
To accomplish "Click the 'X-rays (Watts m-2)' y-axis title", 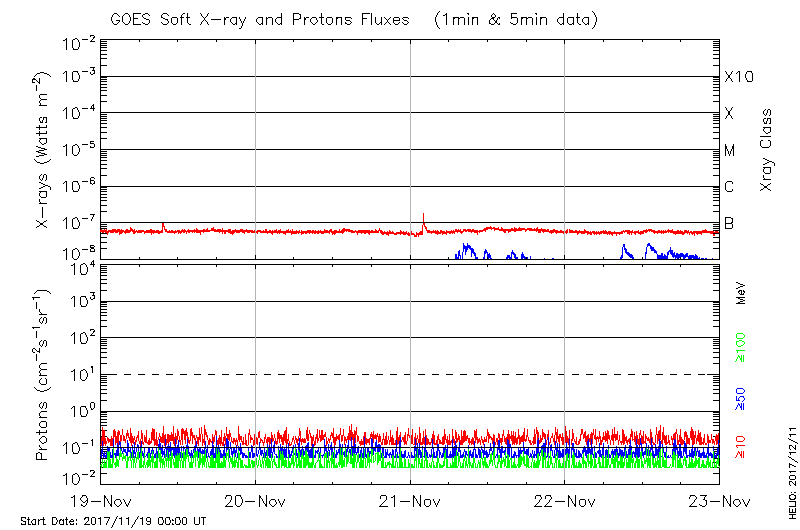I will [x=43, y=150].
